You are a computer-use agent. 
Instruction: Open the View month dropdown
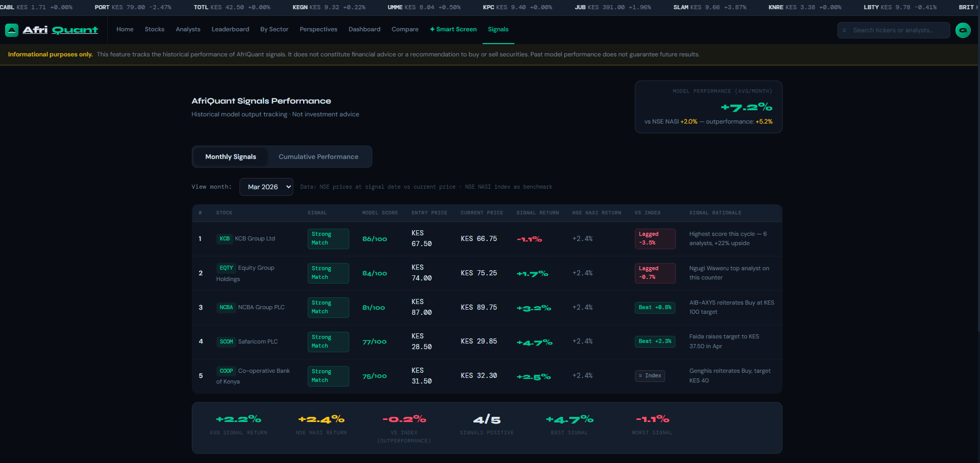tap(266, 187)
